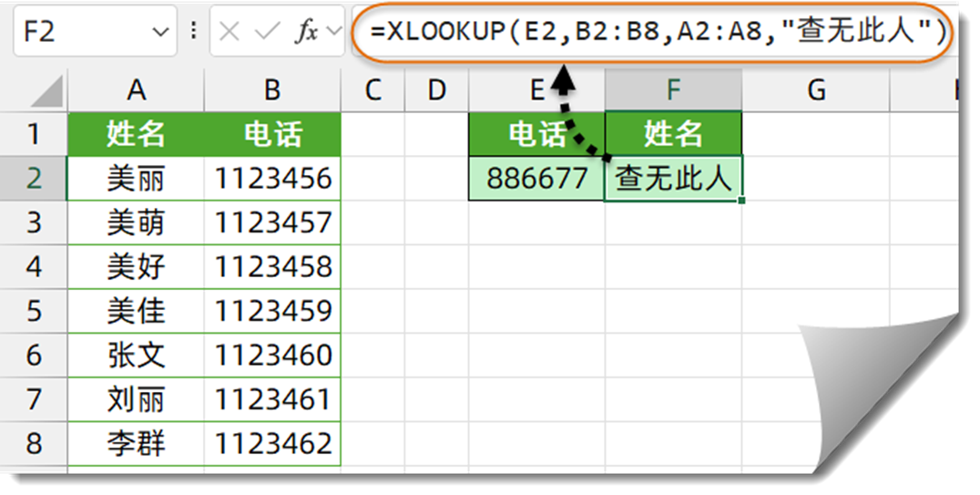
Task: Select row 7 header
Action: tap(34, 399)
